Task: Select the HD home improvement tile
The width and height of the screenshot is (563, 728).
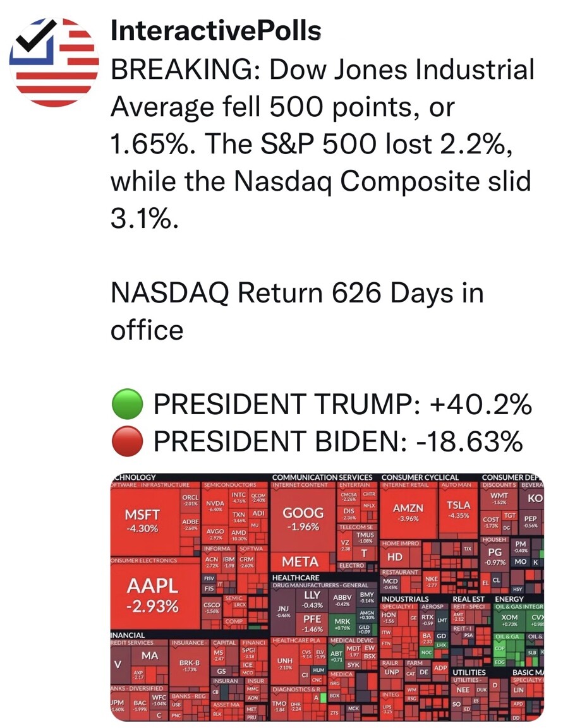Action: point(396,557)
